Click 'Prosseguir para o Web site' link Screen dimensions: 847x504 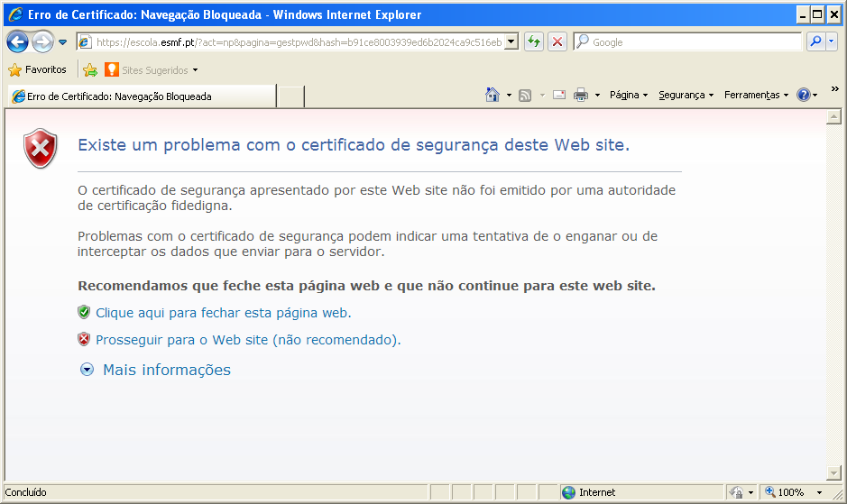247,340
